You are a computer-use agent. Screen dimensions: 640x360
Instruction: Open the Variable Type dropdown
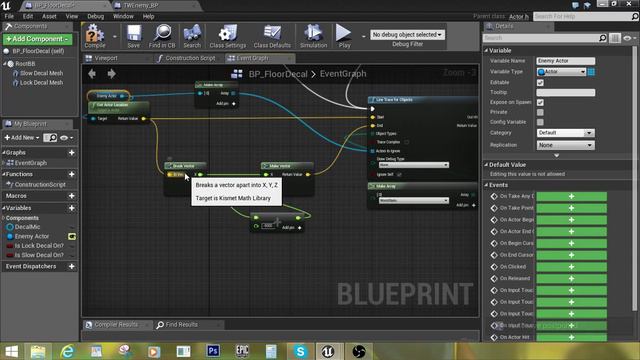click(561, 72)
